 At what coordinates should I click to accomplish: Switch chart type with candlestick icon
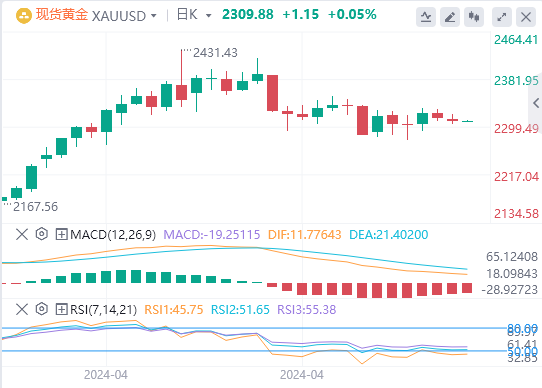click(474, 17)
